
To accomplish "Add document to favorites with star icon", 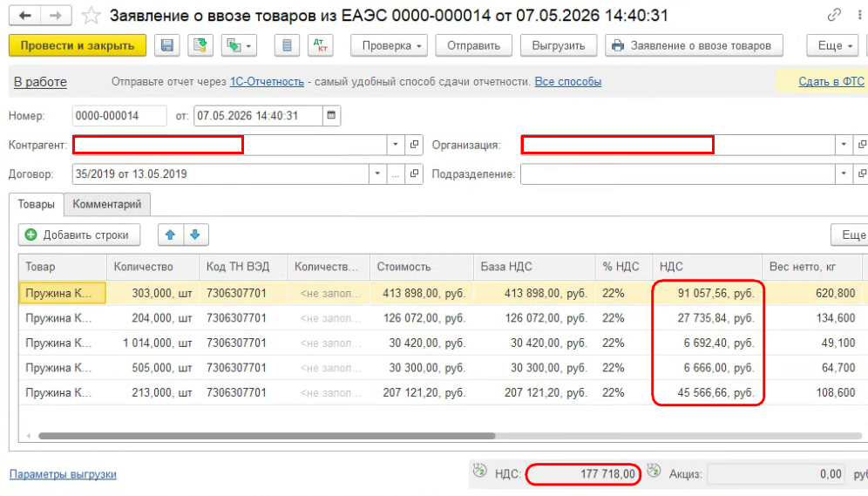I will pos(91,16).
